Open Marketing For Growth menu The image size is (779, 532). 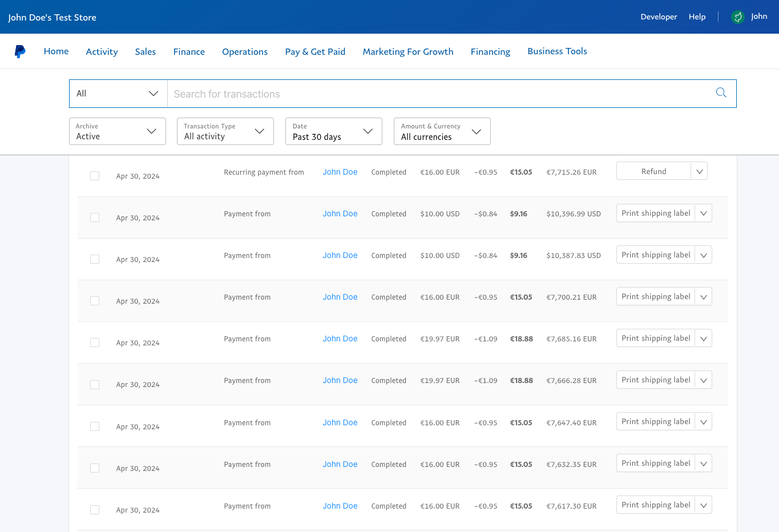tap(408, 52)
